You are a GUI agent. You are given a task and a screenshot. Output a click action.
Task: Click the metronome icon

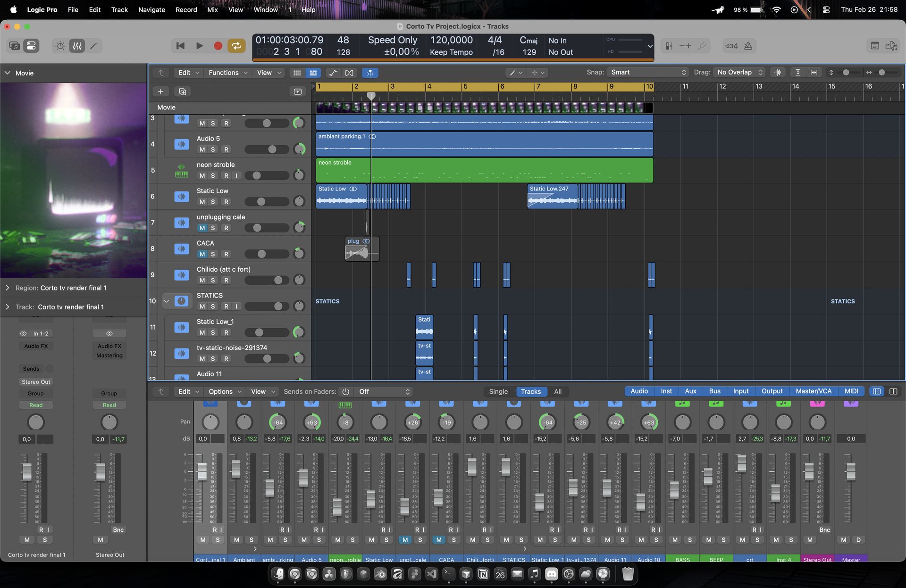coord(748,46)
